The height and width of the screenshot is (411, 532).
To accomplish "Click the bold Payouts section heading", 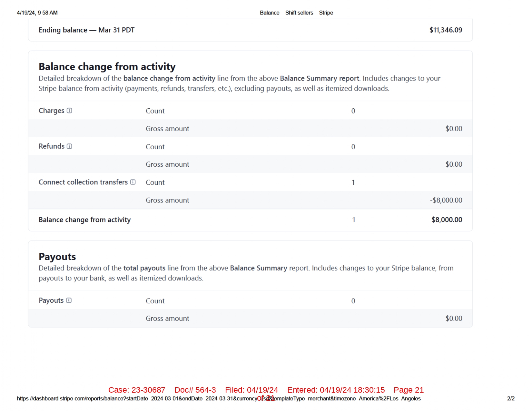I will point(57,257).
